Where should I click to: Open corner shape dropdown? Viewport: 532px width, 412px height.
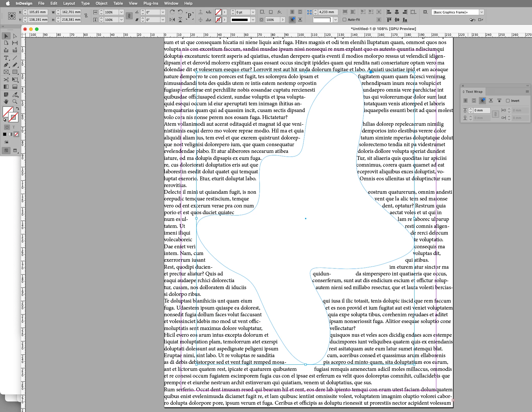pos(336,20)
